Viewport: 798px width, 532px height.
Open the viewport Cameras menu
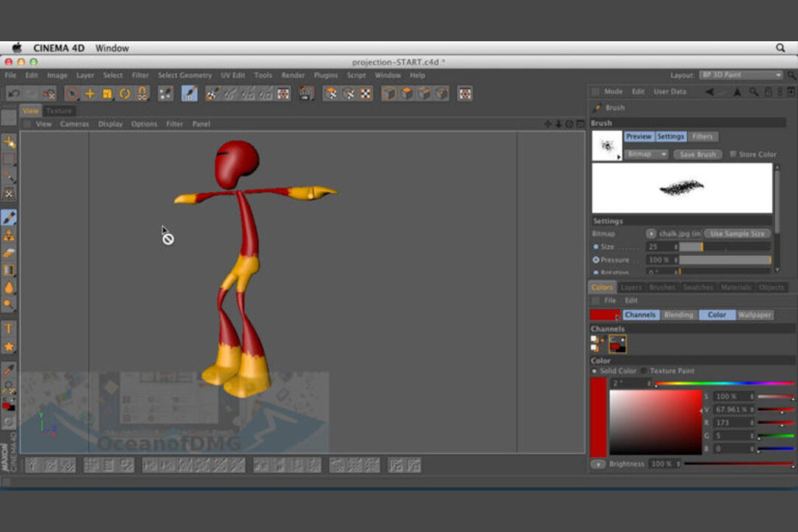pos(74,124)
